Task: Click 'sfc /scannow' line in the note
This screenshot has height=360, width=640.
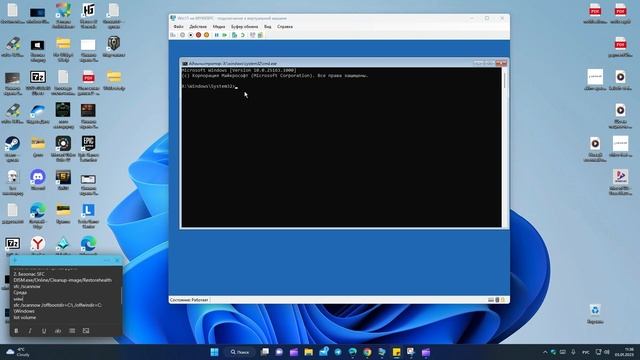Action: [27, 287]
